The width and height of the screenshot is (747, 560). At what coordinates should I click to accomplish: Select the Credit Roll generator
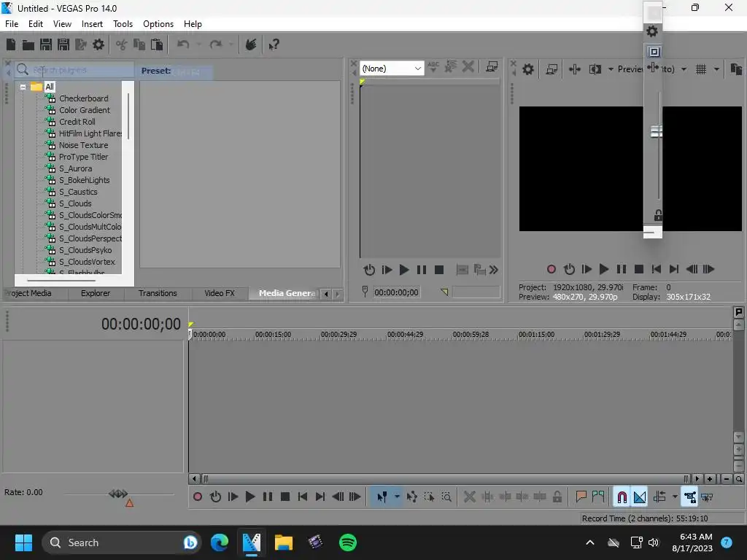(x=77, y=122)
